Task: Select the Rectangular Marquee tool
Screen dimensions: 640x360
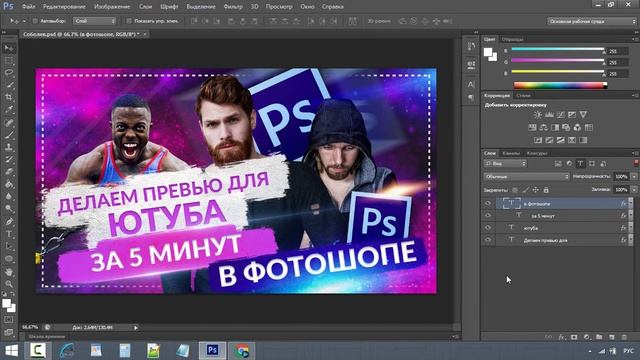Action: pyautogui.click(x=9, y=61)
